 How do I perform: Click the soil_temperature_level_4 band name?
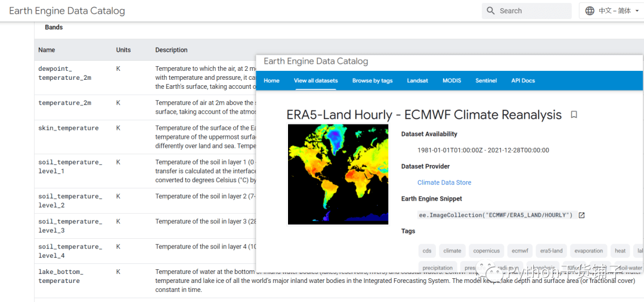pyautogui.click(x=70, y=251)
